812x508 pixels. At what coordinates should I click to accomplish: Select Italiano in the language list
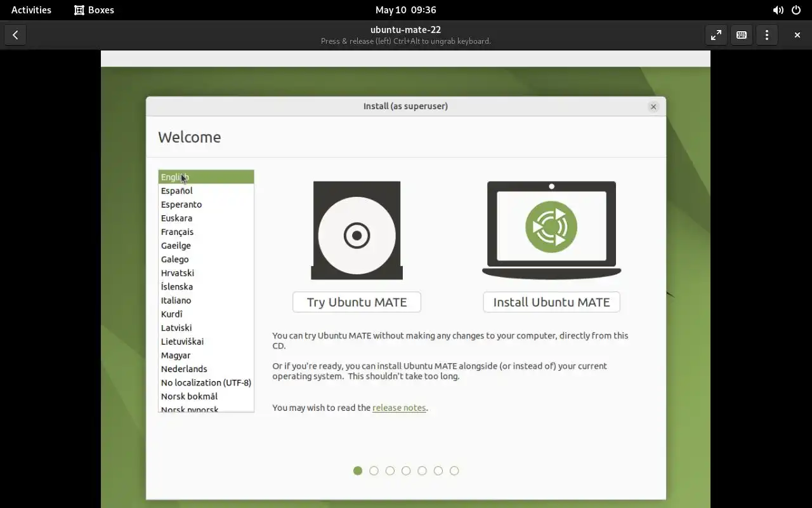[206, 300]
